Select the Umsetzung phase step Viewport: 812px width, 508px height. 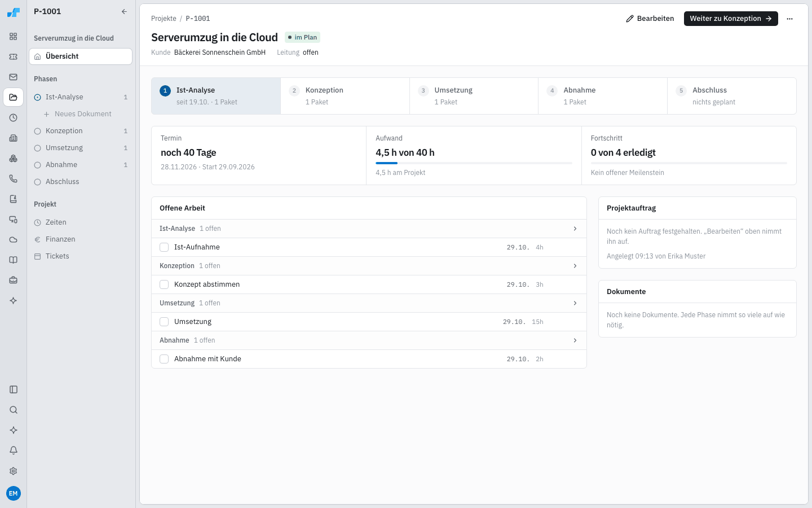click(474, 96)
